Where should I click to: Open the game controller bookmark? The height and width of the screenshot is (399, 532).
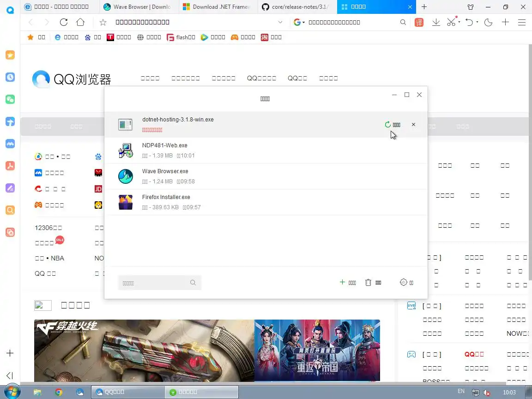pyautogui.click(x=243, y=37)
